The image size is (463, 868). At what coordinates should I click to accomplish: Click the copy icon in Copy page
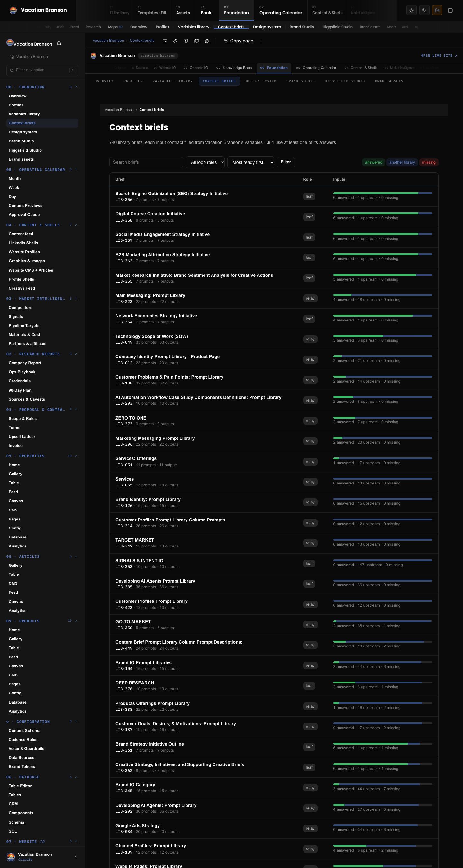(226, 41)
